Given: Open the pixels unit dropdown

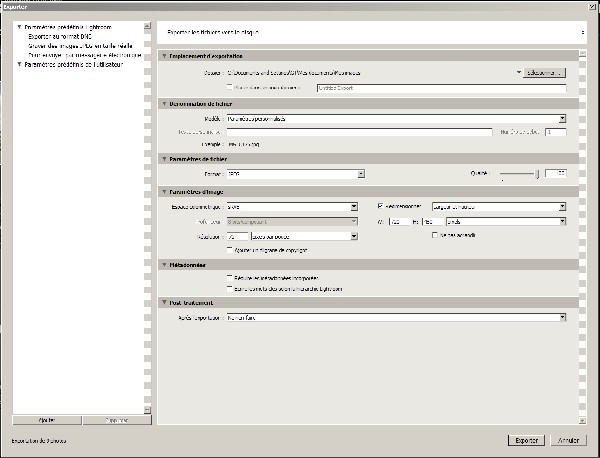Looking at the screenshot, I should pyautogui.click(x=506, y=221).
